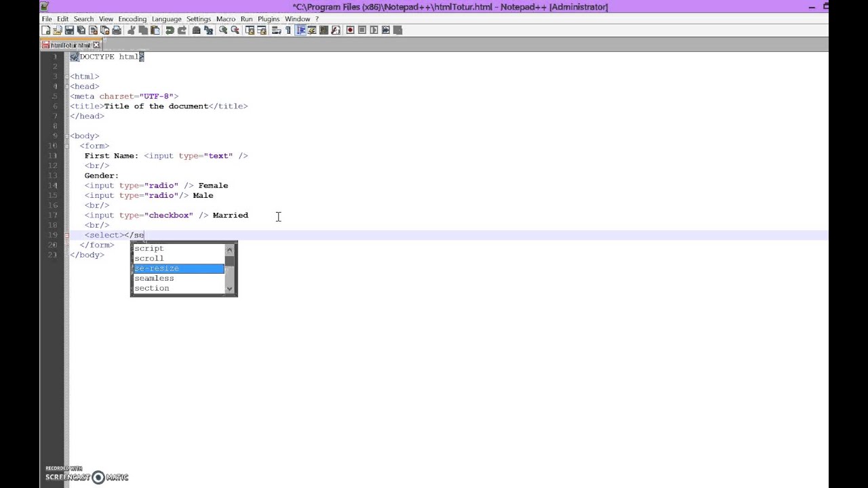868x488 pixels.
Task: Click the 'Title of the document' text
Action: 156,106
